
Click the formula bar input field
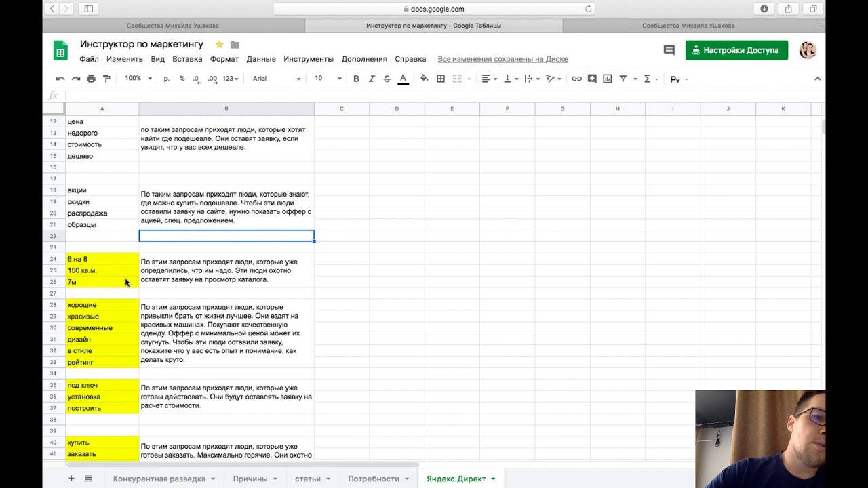[434, 96]
